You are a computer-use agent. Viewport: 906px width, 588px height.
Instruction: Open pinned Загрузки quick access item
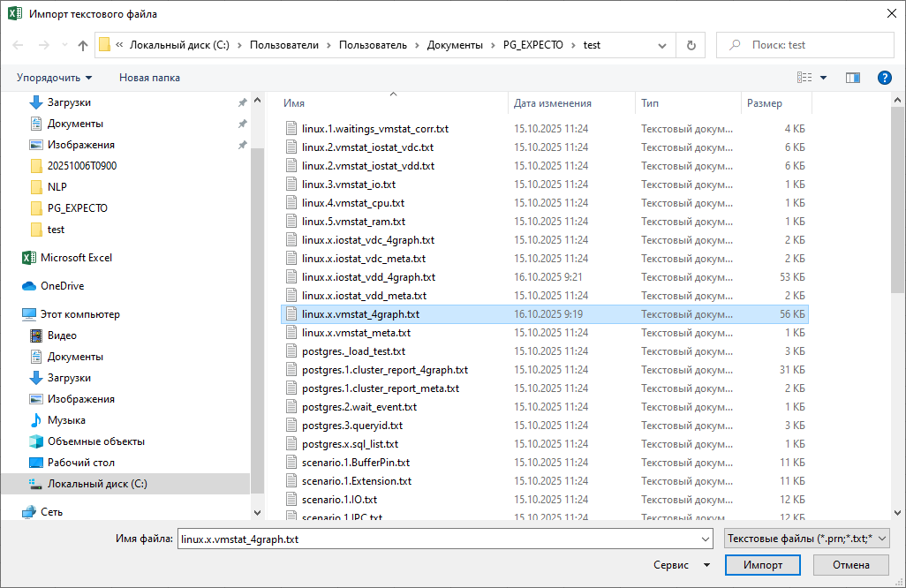click(69, 102)
